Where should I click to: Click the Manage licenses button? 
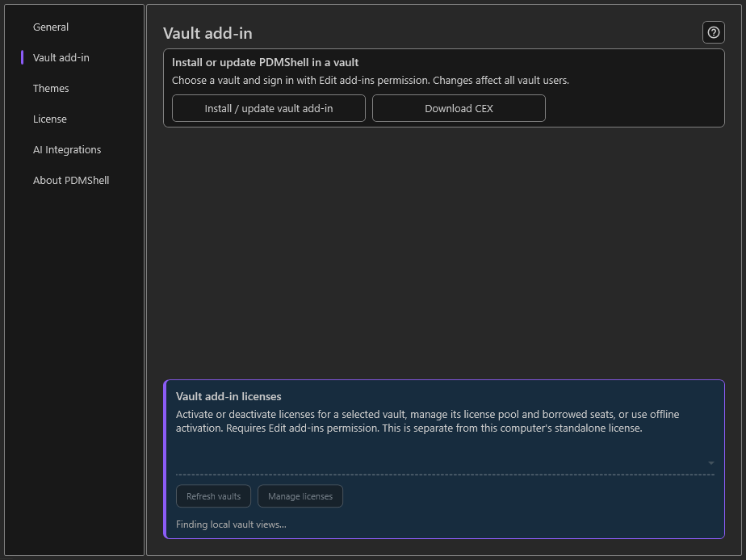300,496
